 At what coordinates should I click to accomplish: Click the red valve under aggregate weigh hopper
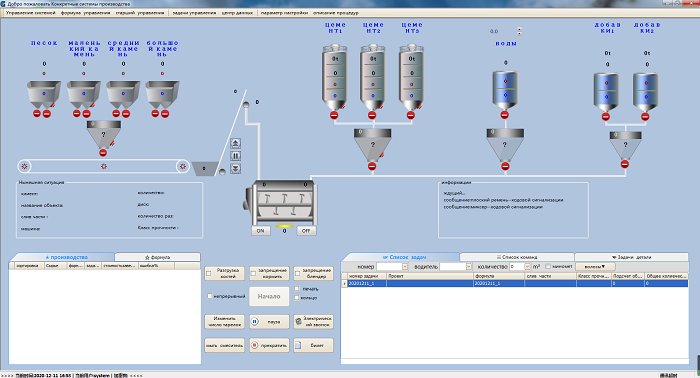click(x=103, y=153)
